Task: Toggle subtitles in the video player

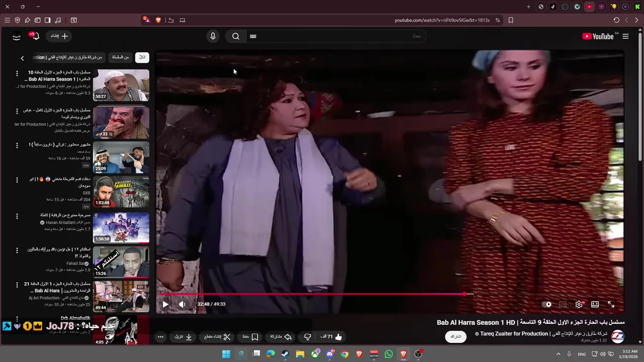Action: 563,304
